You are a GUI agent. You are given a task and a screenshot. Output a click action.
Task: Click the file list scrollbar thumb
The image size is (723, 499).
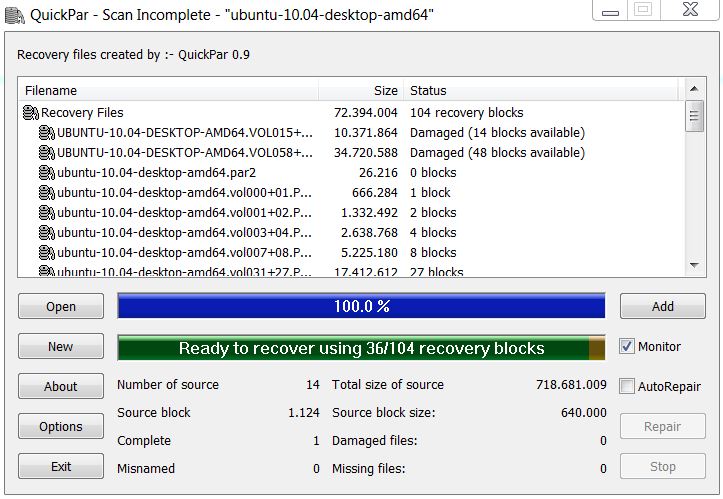coord(694,116)
